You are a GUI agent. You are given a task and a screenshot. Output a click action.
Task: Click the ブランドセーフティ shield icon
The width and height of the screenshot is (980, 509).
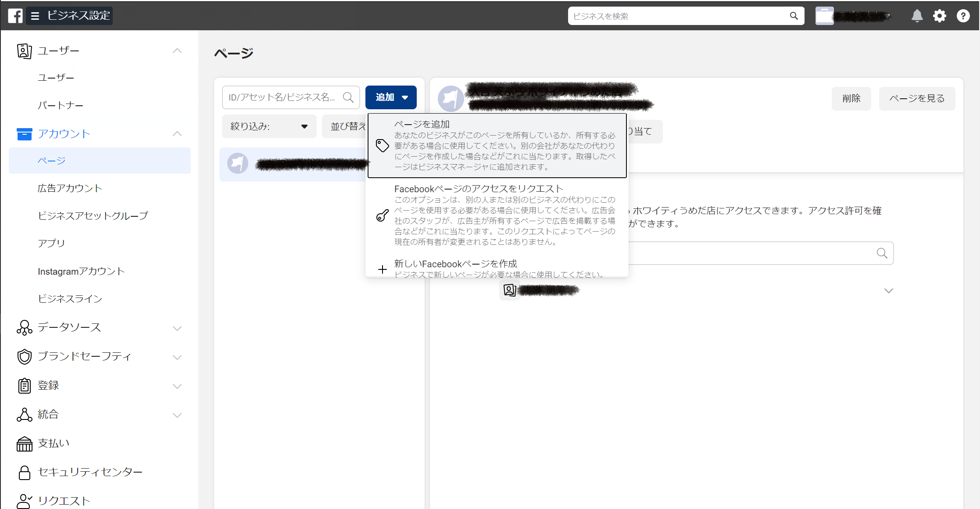tap(24, 356)
